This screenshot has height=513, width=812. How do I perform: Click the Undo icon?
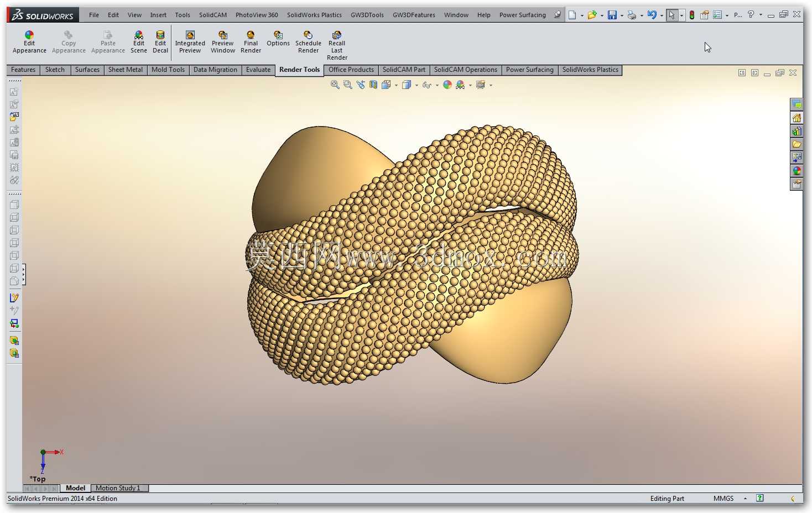(x=652, y=15)
